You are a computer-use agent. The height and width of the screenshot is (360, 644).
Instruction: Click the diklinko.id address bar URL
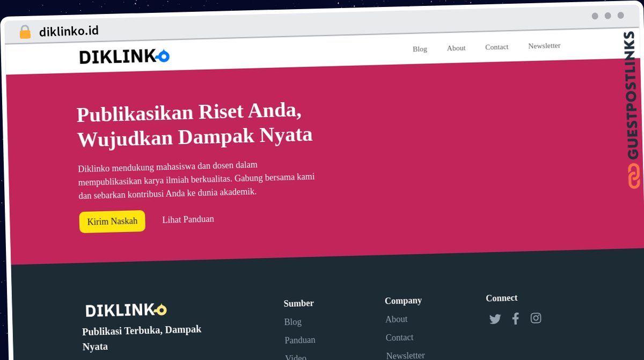69,31
